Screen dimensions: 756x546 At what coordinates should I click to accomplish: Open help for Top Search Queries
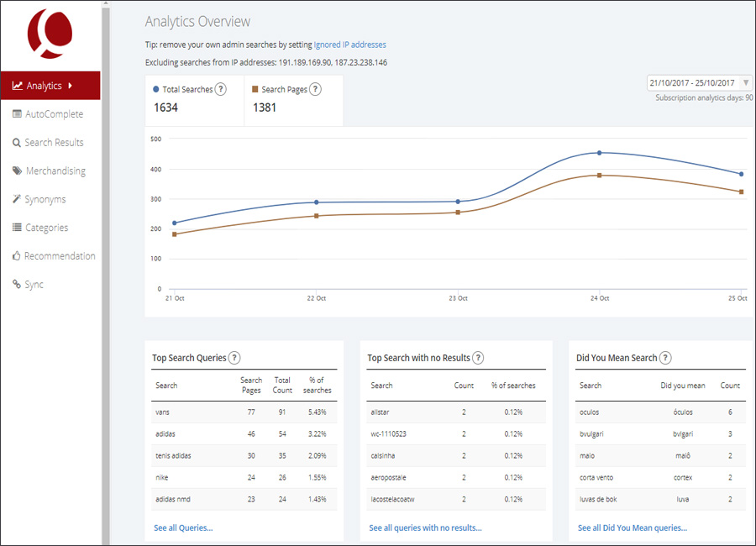click(234, 358)
